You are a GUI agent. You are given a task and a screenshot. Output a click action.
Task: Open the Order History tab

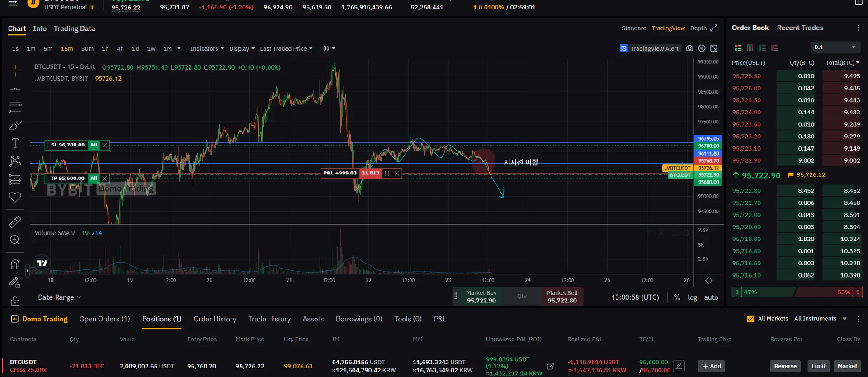215,319
